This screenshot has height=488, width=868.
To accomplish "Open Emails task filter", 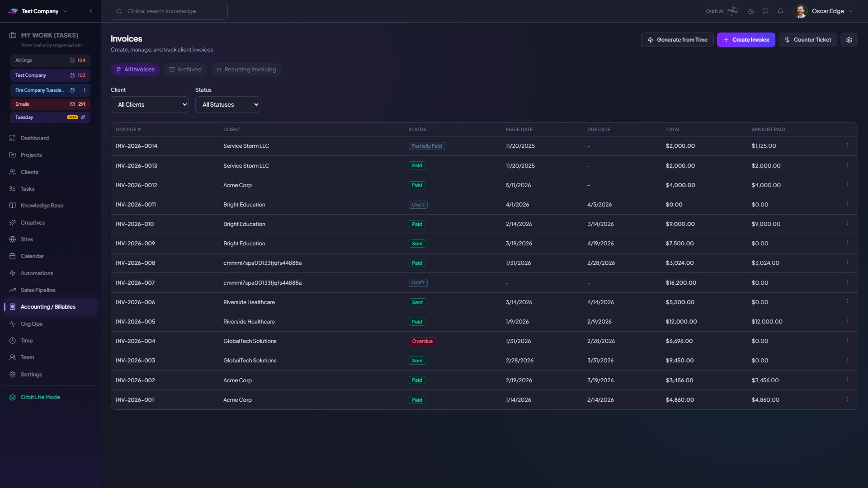I will [x=50, y=104].
